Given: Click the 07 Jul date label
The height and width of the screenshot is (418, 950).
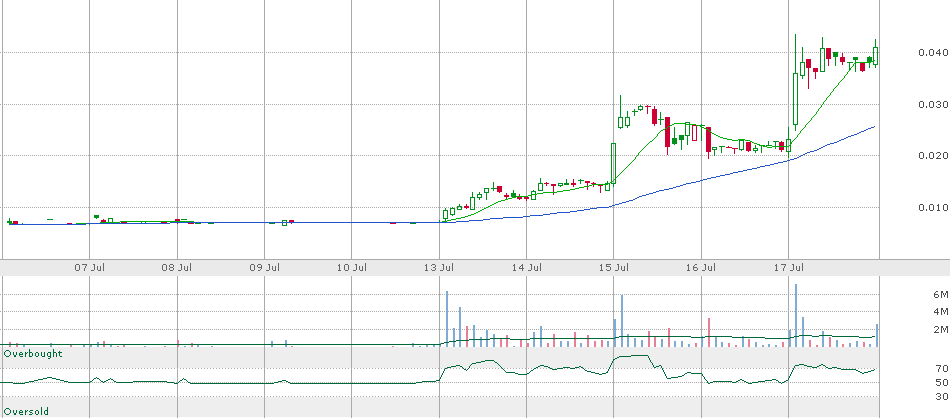Looking at the screenshot, I should (91, 267).
